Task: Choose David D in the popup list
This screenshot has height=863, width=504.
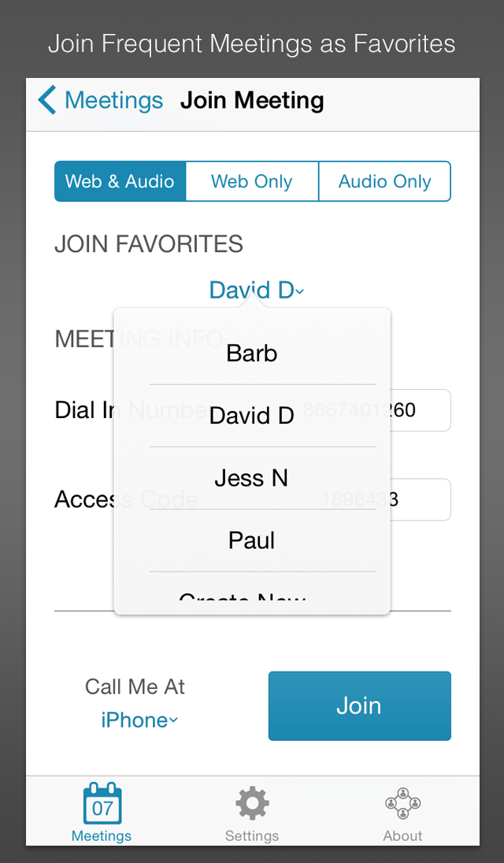Action: tap(252, 416)
